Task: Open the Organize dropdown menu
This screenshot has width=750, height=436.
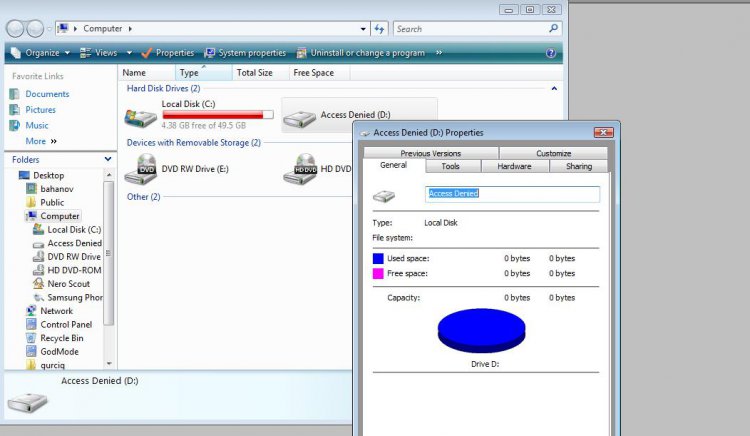Action: click(41, 53)
